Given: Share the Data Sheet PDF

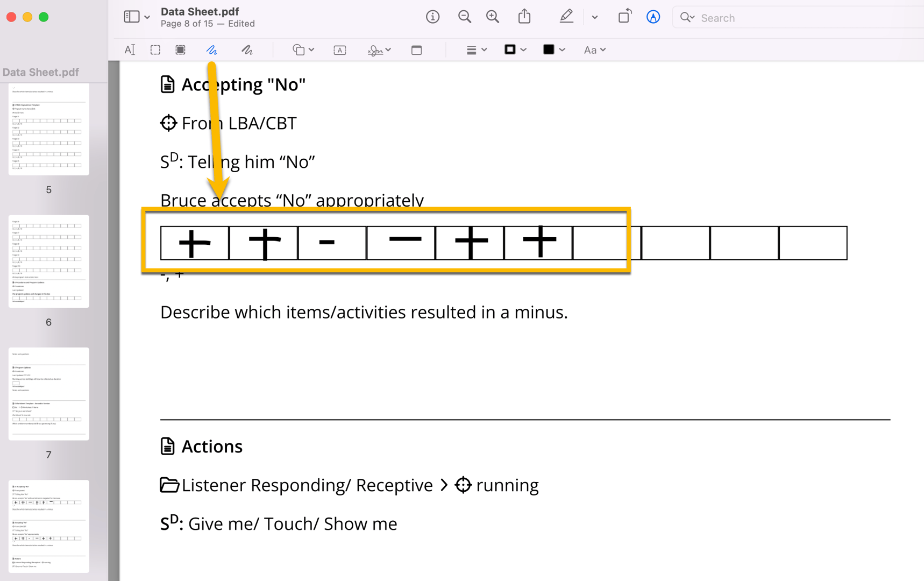Looking at the screenshot, I should pos(524,17).
